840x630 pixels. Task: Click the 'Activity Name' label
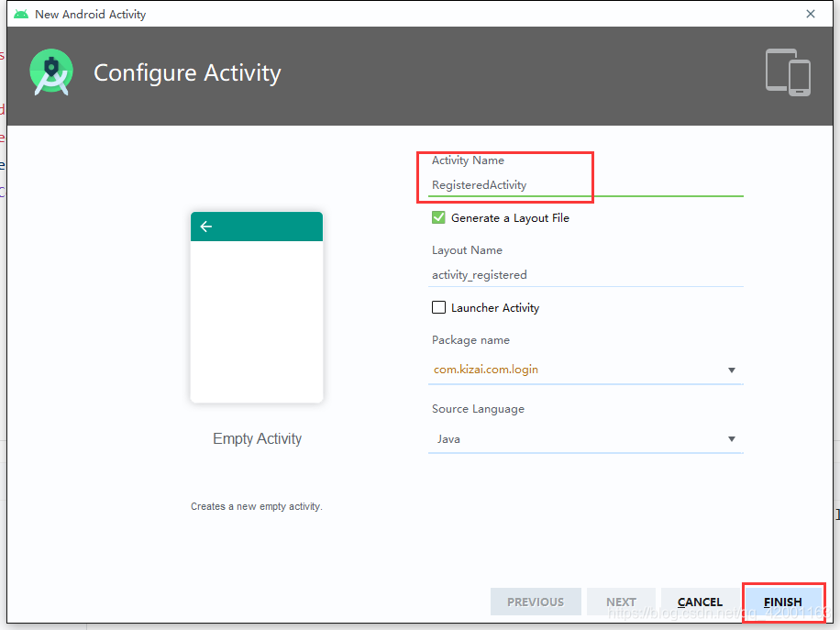click(468, 160)
